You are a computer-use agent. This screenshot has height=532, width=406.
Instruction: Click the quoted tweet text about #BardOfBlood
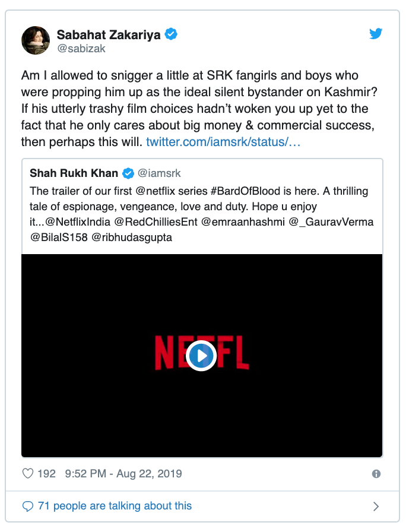pos(201,214)
